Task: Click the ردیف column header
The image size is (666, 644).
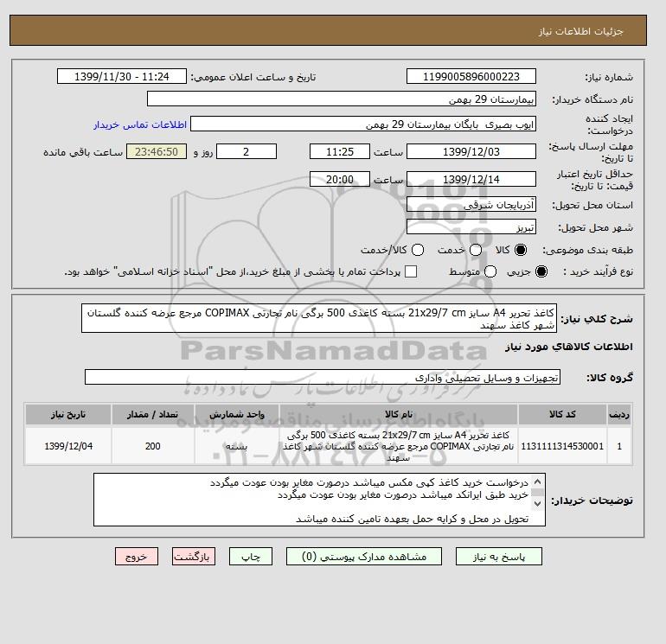Action: (618, 414)
